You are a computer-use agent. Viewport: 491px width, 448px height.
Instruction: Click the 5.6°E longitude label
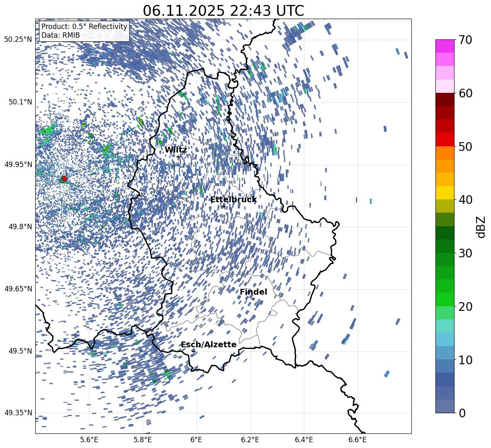pyautogui.click(x=89, y=440)
